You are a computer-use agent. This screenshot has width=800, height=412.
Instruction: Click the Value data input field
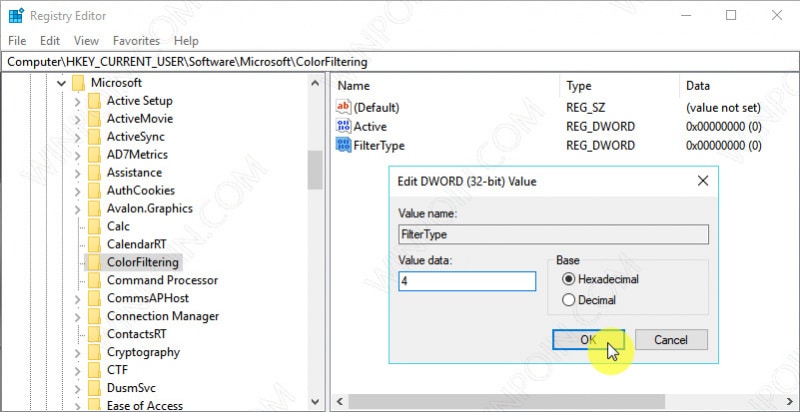tap(467, 281)
